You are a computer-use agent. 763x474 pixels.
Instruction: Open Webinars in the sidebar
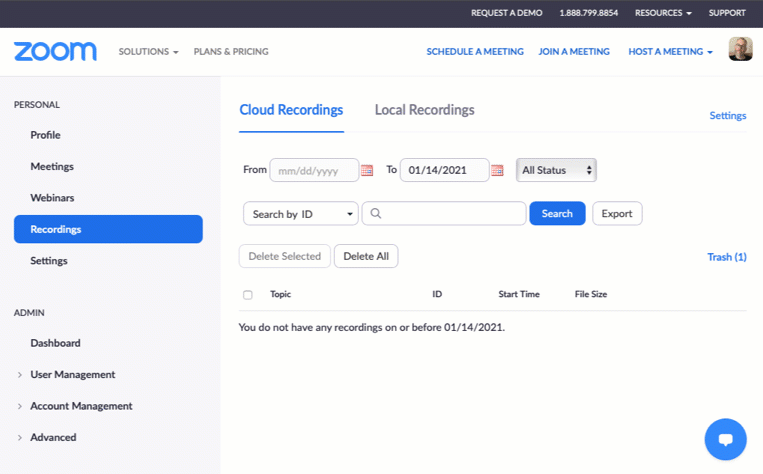(x=52, y=198)
